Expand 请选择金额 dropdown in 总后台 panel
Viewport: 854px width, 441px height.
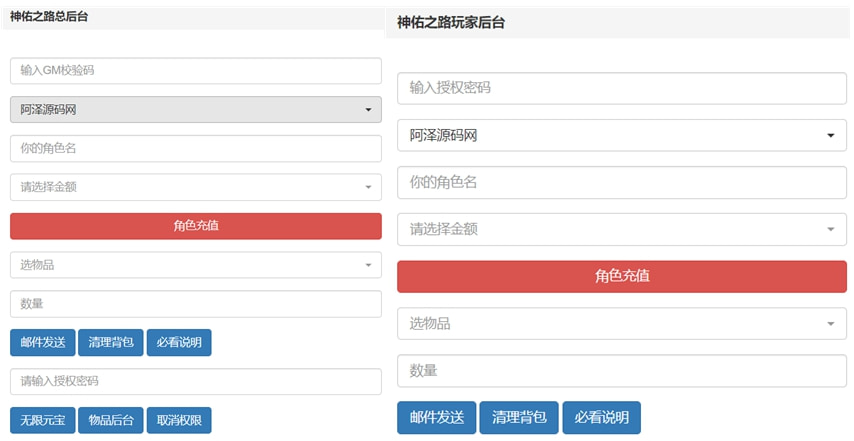[195, 187]
